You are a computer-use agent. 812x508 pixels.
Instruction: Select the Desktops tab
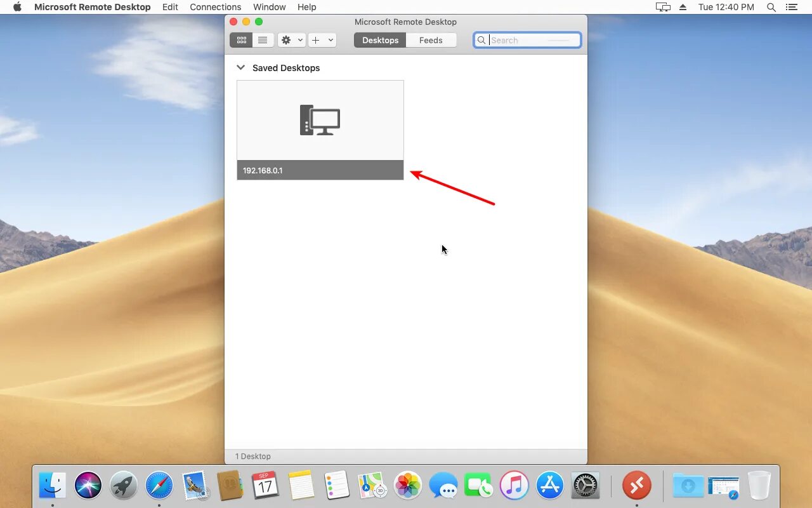(380, 40)
